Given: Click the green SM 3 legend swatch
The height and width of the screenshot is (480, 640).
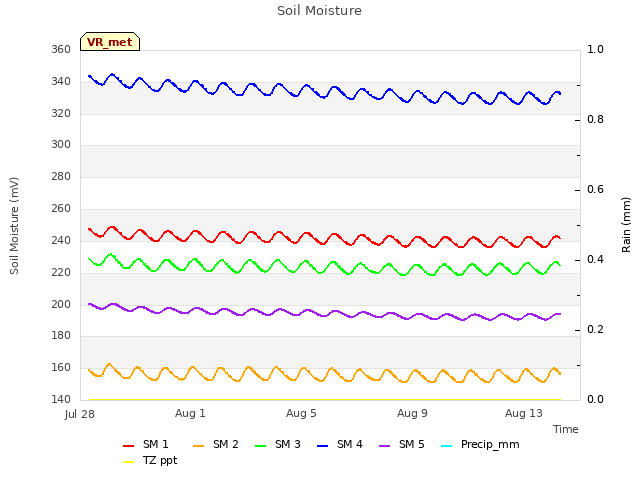Looking at the screenshot, I should point(260,446).
